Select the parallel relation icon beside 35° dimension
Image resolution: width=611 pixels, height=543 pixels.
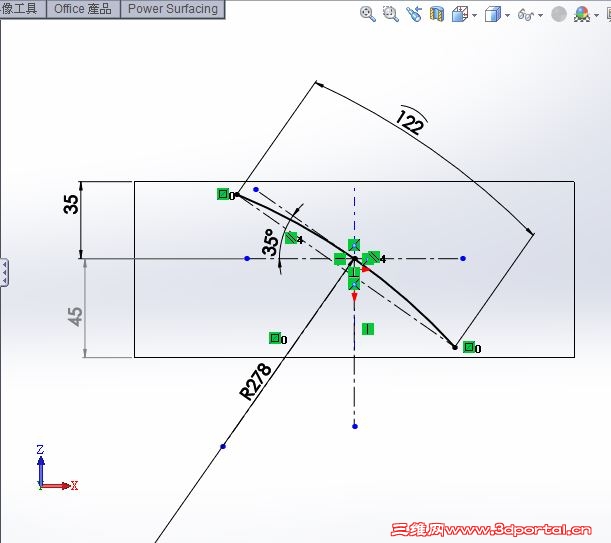pyautogui.click(x=291, y=238)
